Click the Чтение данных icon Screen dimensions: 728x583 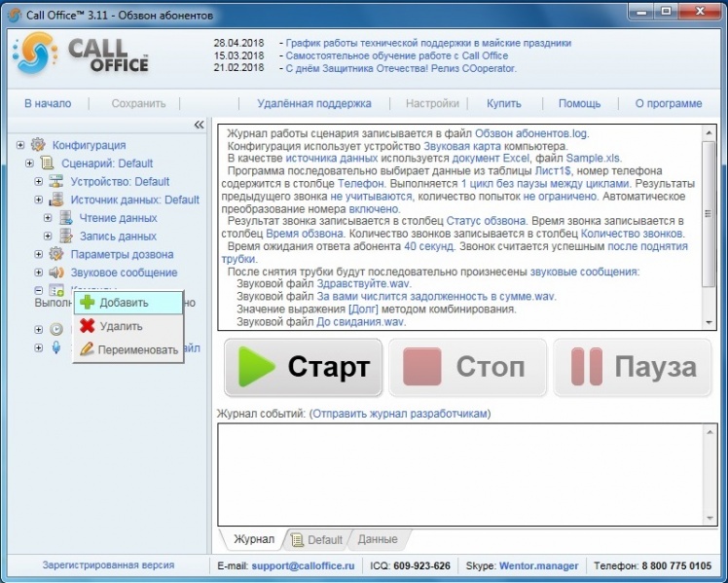pyautogui.click(x=65, y=218)
